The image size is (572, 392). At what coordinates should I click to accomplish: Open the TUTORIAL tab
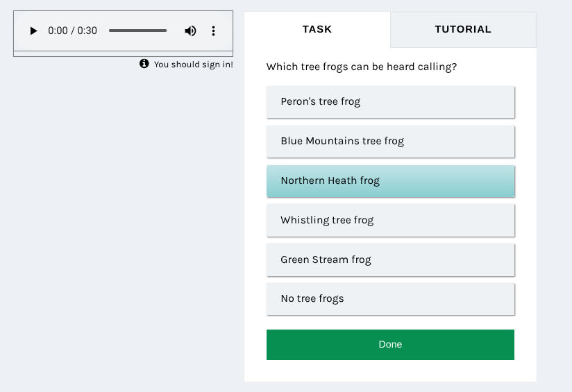[463, 29]
